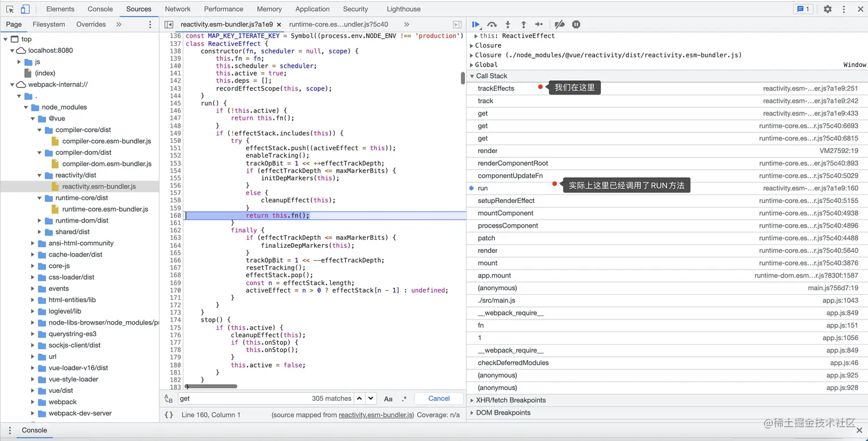
Task: Select setupRenderEffect call stack frame
Action: point(667,201)
